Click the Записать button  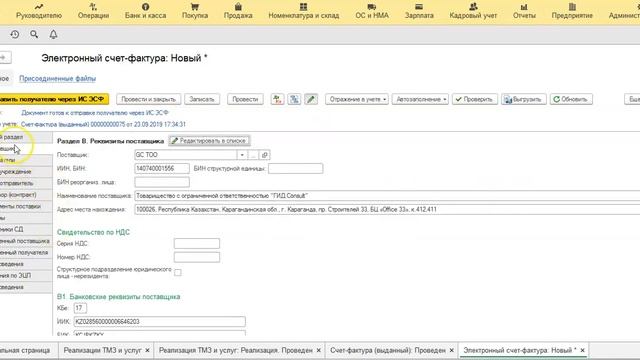(202, 99)
